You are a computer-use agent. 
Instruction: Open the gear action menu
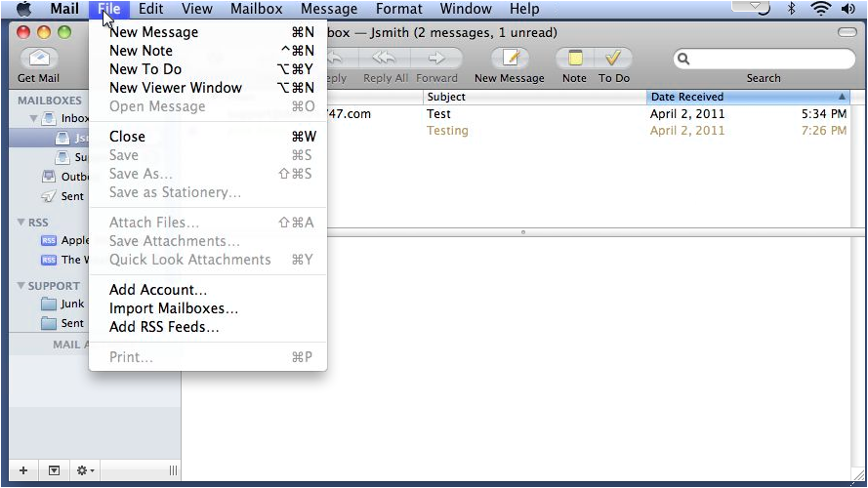(85, 470)
